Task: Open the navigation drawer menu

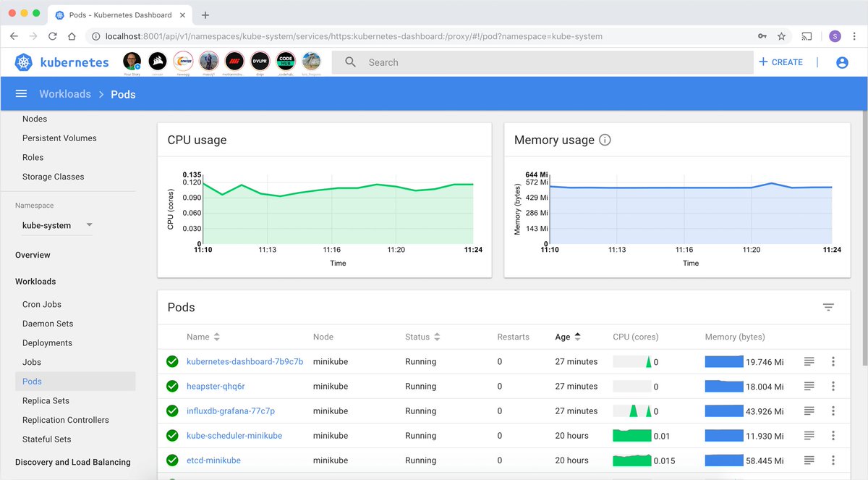Action: click(21, 93)
